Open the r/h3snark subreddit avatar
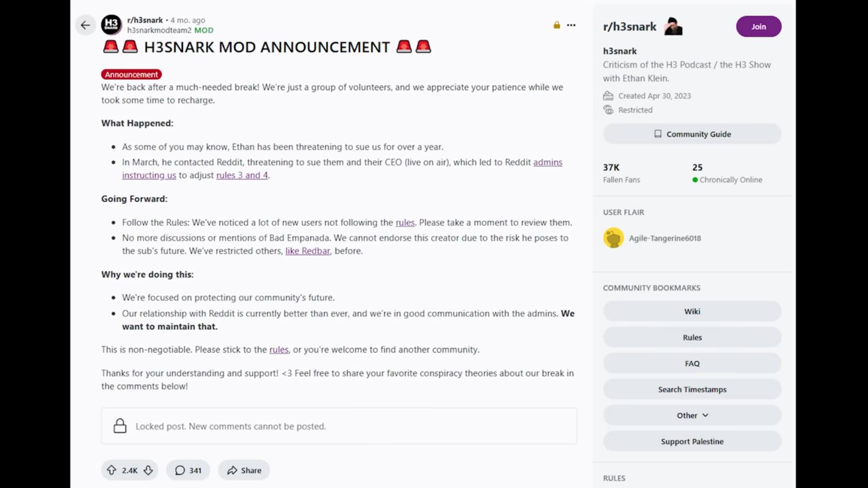The width and height of the screenshot is (868, 488). pyautogui.click(x=111, y=24)
